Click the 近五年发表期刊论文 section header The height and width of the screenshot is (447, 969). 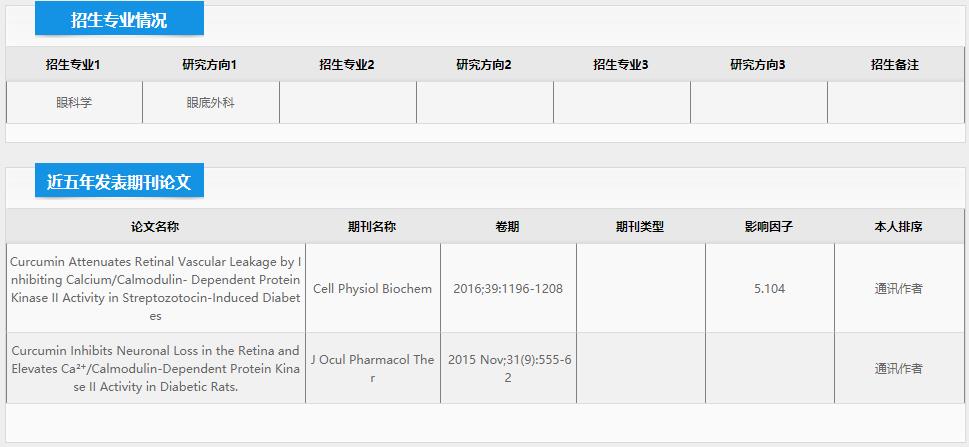point(119,181)
